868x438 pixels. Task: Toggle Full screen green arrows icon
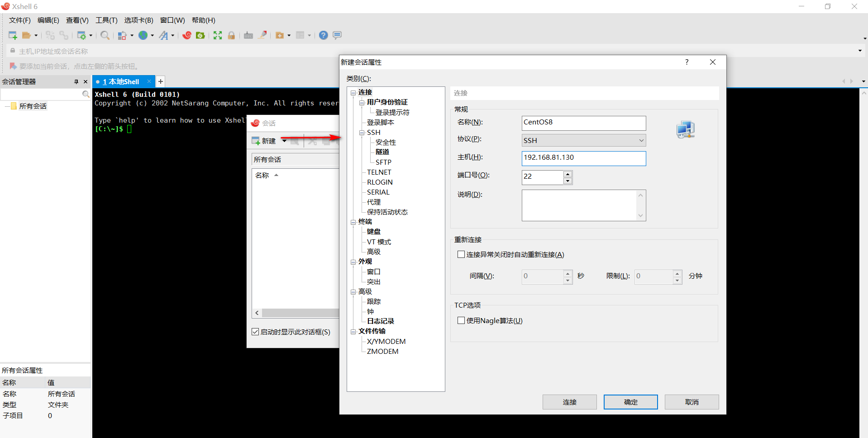pyautogui.click(x=218, y=35)
